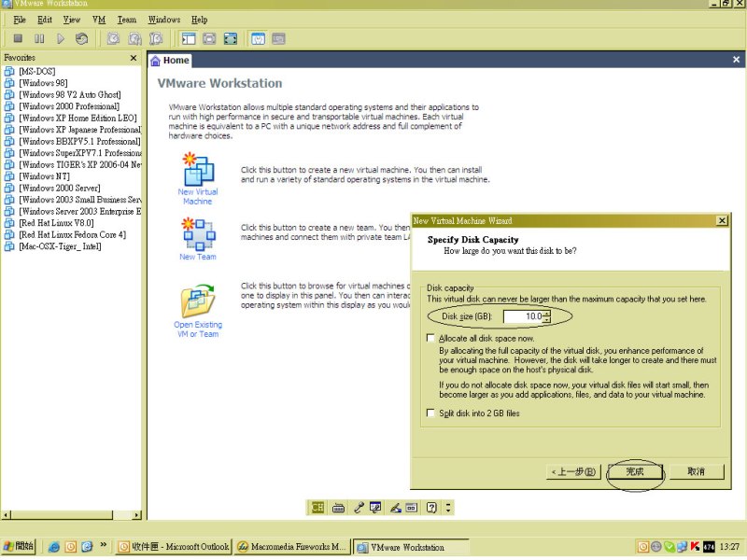Switch to Macromedia Fireworks taskbar button
The height and width of the screenshot is (560, 747).
point(291,547)
